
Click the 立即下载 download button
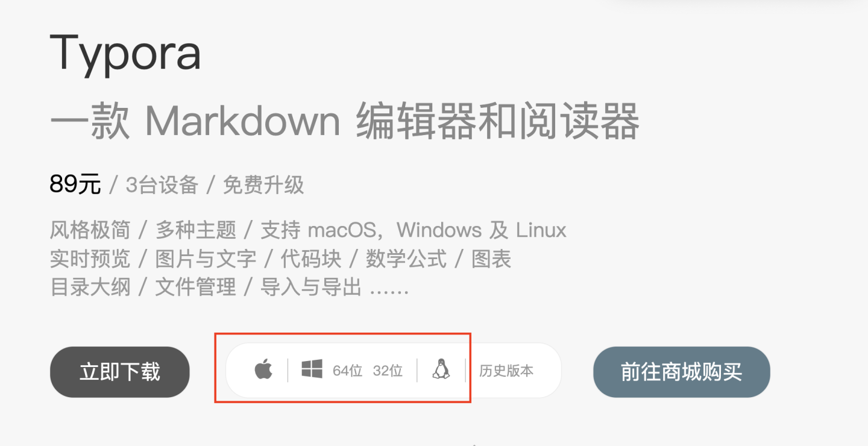[120, 372]
